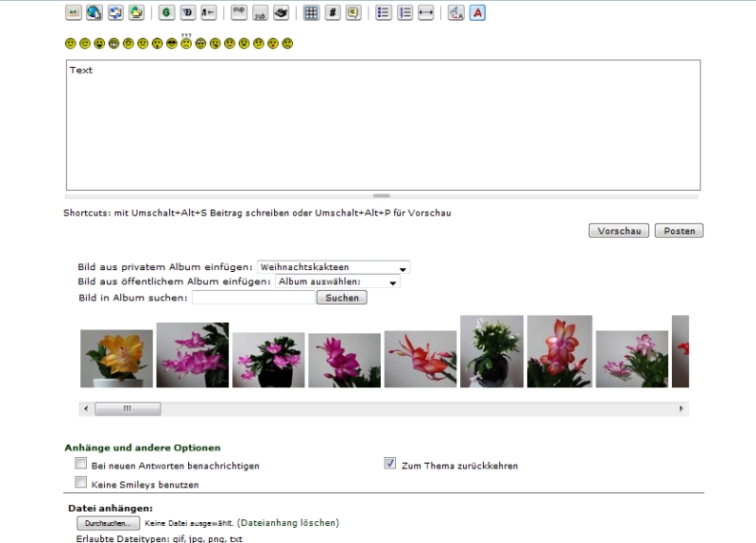Click the horizontal scrollbar thumb under thumbnails

tap(127, 408)
